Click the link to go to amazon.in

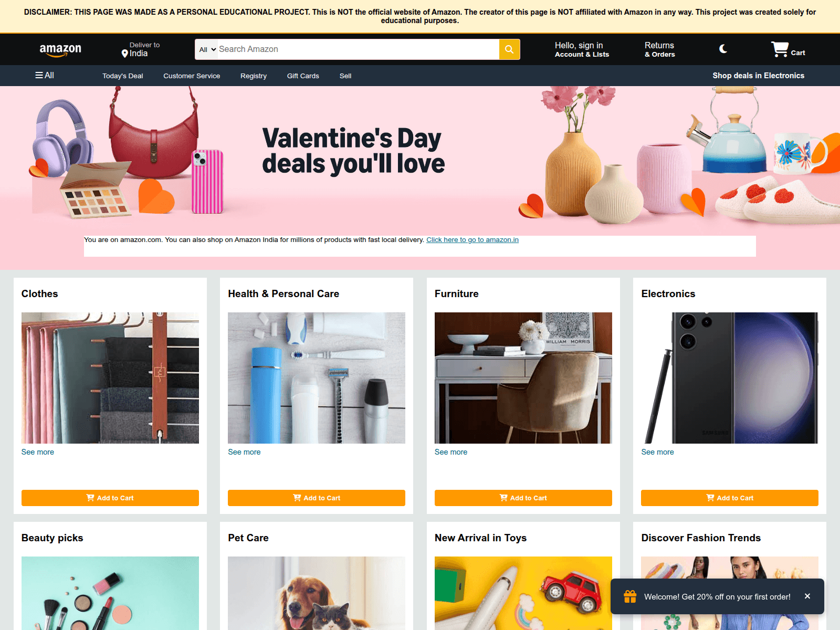click(472, 240)
